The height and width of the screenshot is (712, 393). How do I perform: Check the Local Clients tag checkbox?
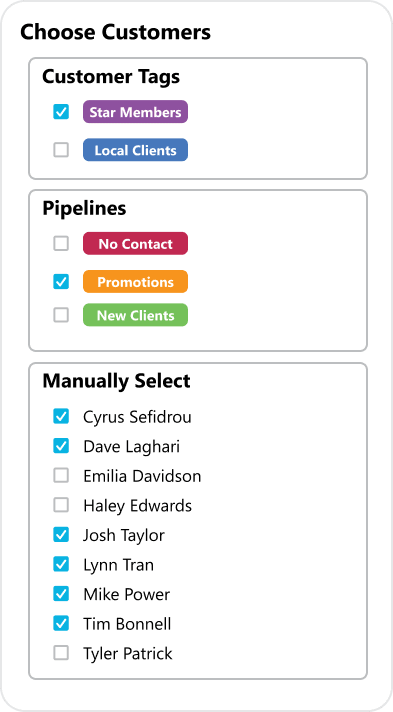coord(61,150)
